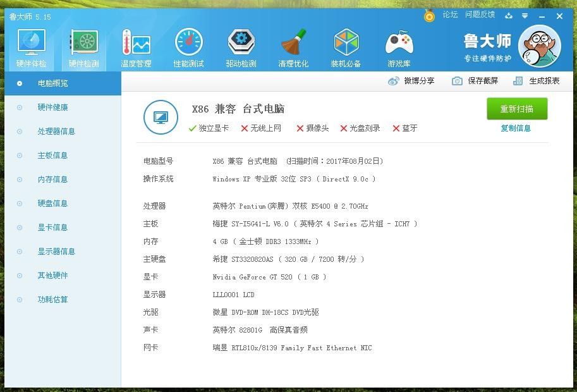The image size is (577, 392).
Task: Click the gold medal icon in title bar
Action: click(429, 15)
